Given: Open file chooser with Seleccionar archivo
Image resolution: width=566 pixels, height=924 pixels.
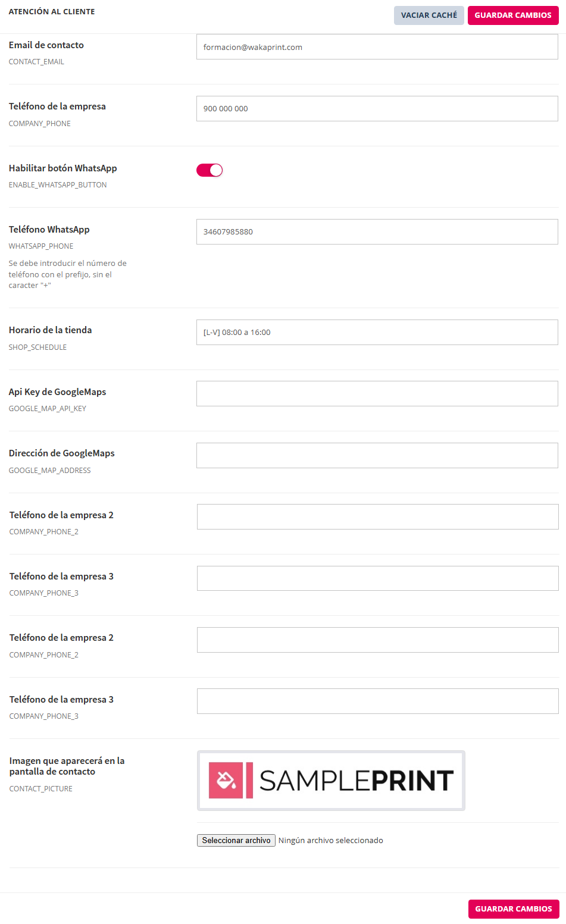Looking at the screenshot, I should [x=236, y=840].
